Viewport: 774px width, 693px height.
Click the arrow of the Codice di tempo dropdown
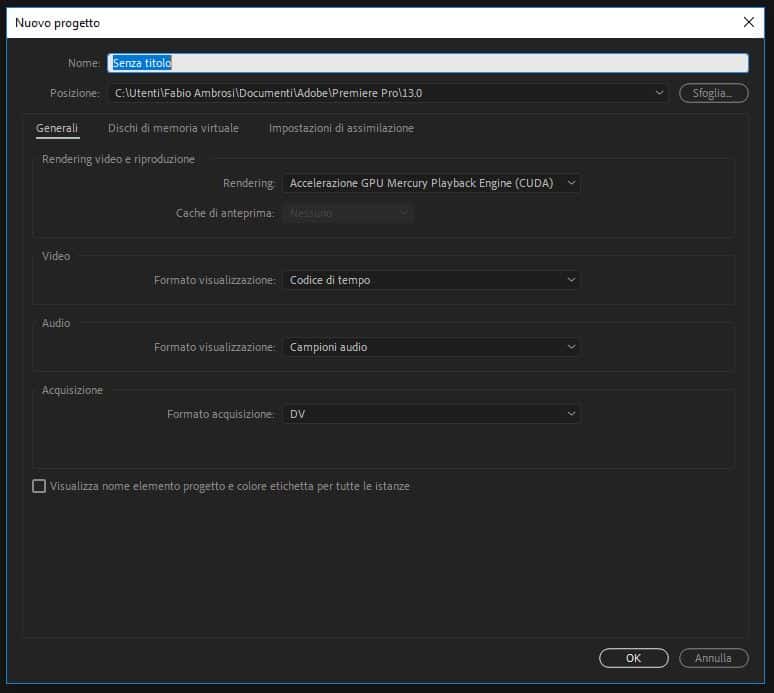pos(571,281)
